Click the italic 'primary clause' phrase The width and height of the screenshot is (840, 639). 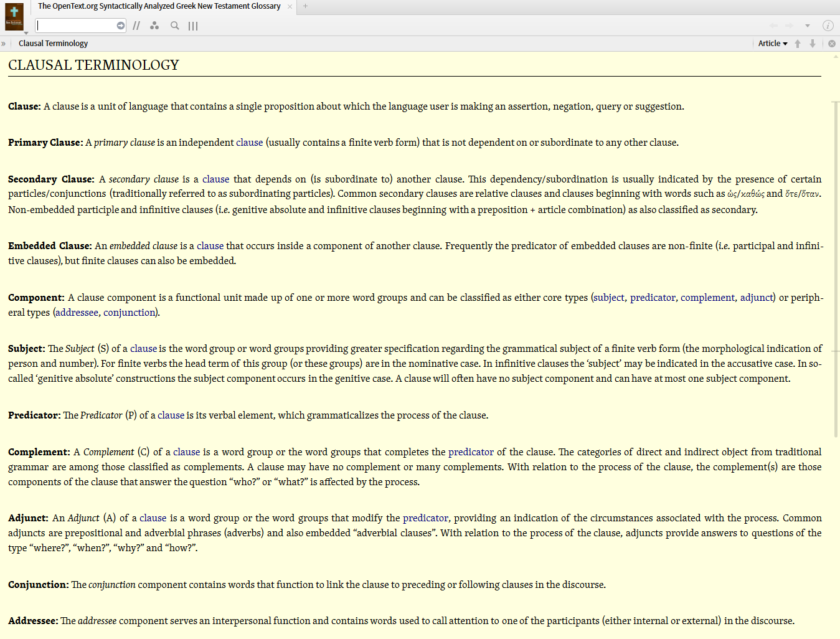(x=125, y=143)
